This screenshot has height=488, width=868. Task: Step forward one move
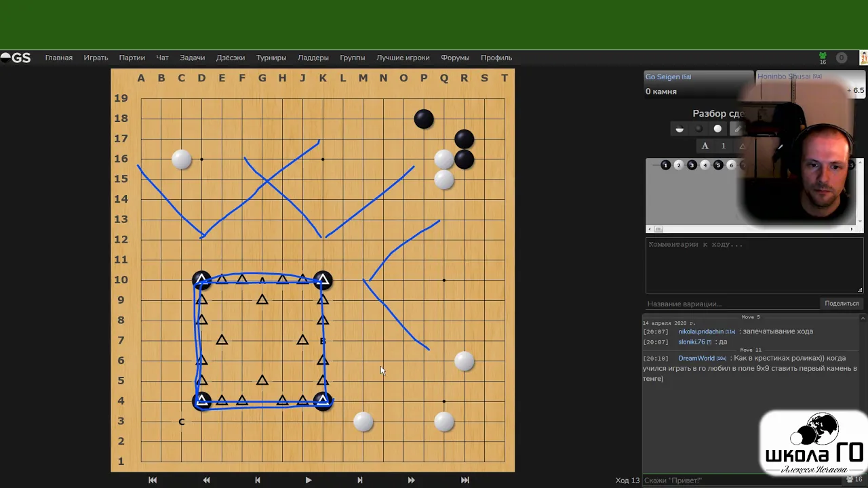360,480
